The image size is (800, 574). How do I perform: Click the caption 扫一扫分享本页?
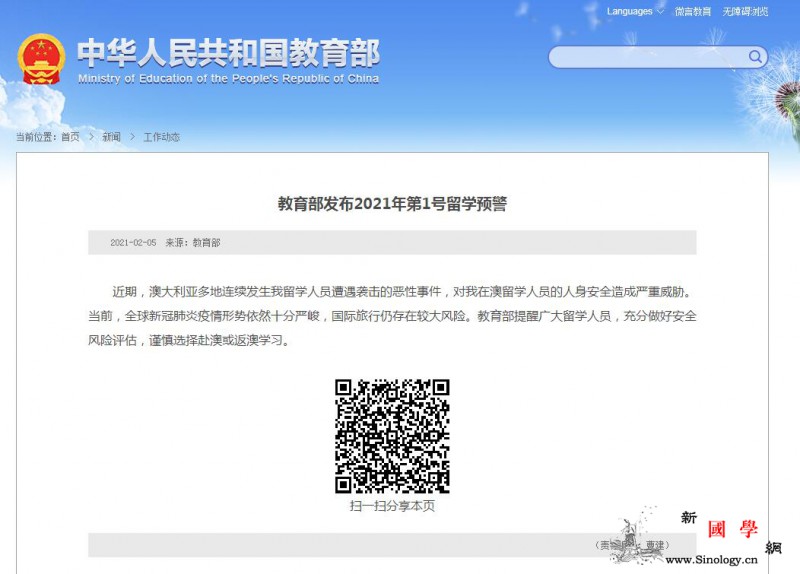pyautogui.click(x=392, y=506)
